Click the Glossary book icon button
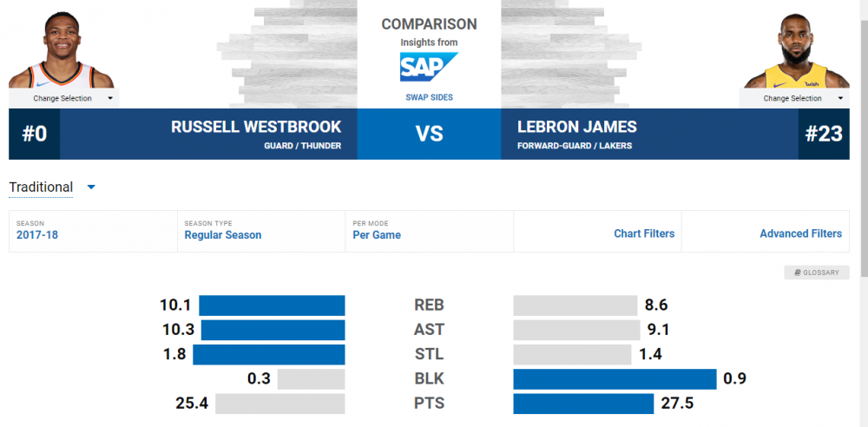Image resolution: width=868 pixels, height=427 pixels. [x=816, y=273]
